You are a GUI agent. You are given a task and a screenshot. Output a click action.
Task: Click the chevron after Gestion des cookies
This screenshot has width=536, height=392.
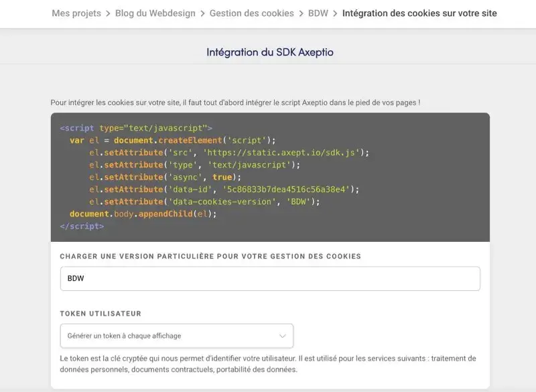(301, 13)
